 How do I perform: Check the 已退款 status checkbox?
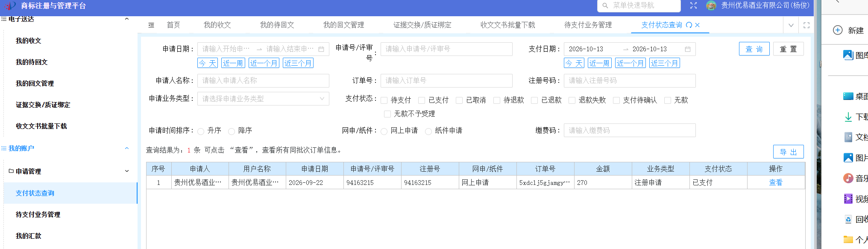[534, 100]
